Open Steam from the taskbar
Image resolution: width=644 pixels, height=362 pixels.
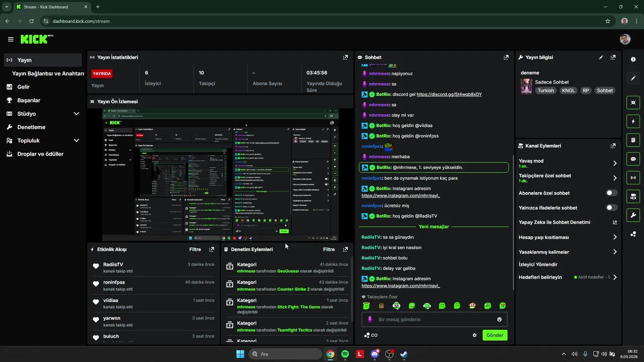click(x=404, y=354)
